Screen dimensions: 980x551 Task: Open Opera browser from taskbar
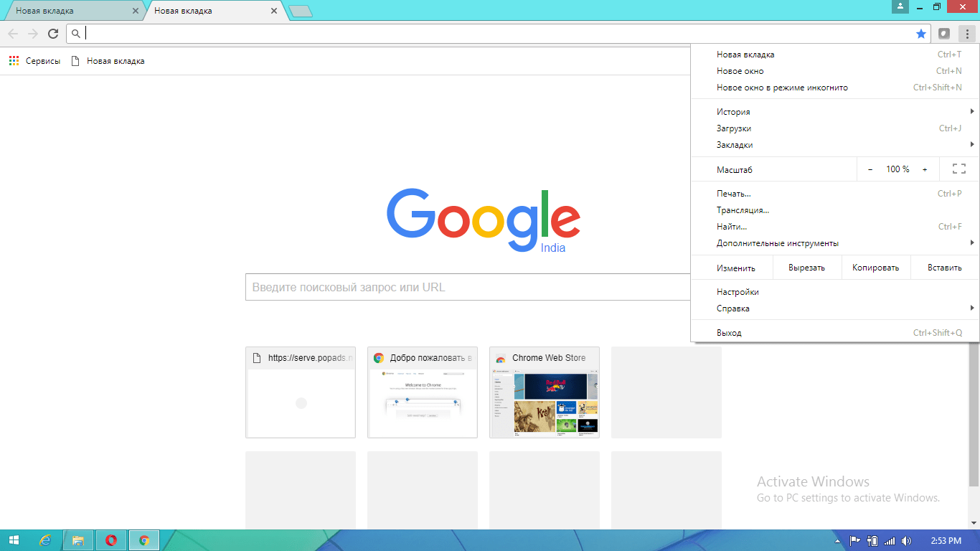pyautogui.click(x=111, y=540)
